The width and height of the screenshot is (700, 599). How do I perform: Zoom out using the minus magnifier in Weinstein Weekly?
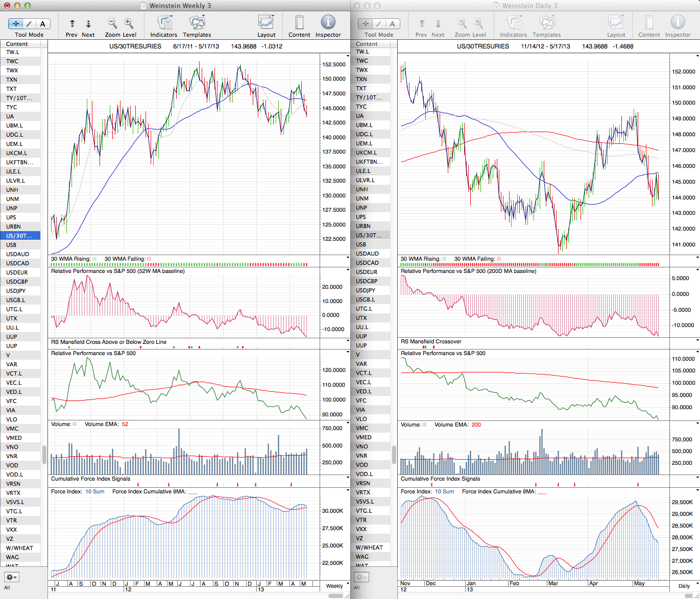point(112,23)
